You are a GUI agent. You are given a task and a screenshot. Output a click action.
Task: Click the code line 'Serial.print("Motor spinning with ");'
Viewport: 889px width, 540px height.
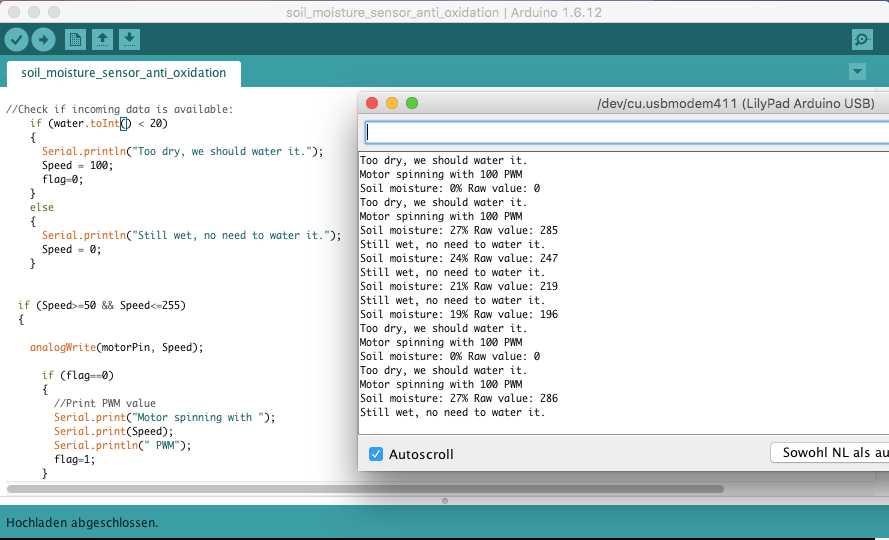point(164,417)
